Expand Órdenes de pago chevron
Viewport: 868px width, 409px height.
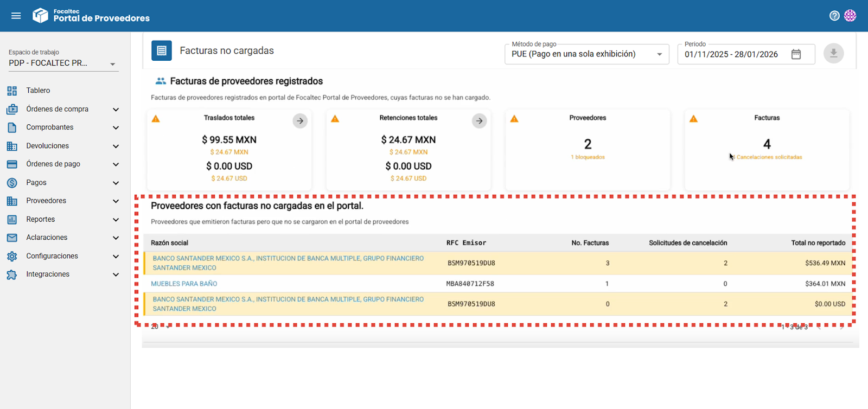click(116, 164)
